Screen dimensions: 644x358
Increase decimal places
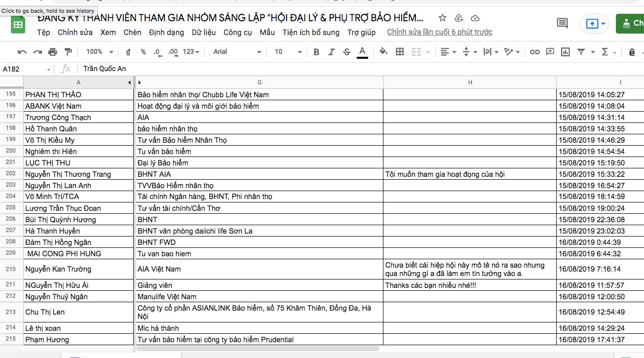tap(173, 52)
